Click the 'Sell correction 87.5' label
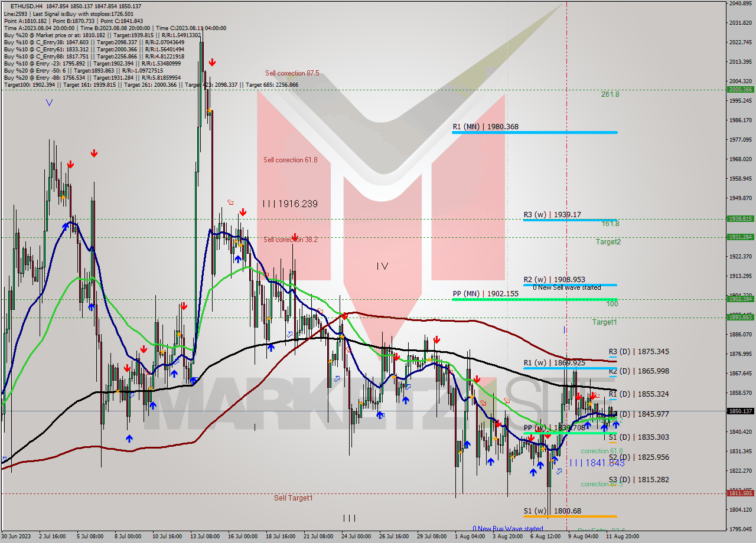Screen dimensions: 756x543 pos(292,73)
